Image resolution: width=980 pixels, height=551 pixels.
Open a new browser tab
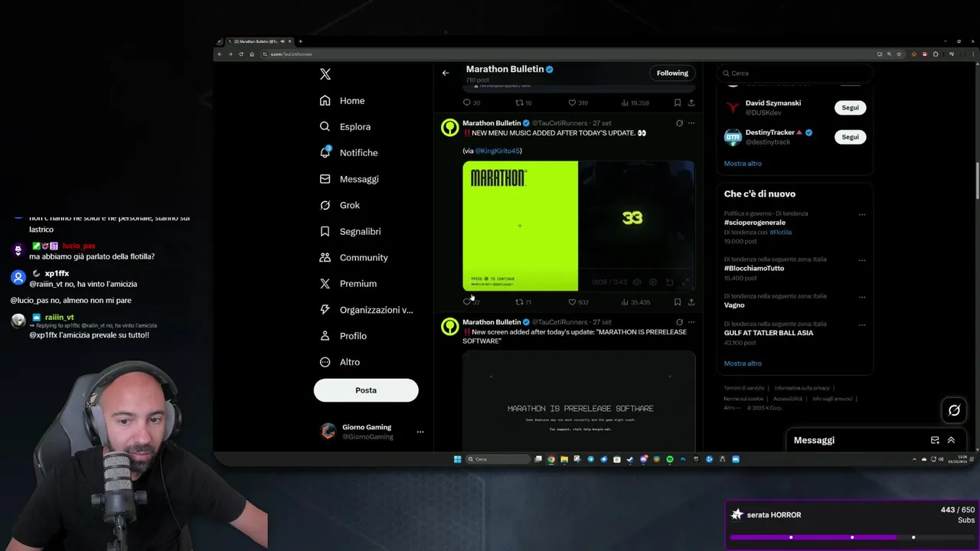(x=300, y=41)
